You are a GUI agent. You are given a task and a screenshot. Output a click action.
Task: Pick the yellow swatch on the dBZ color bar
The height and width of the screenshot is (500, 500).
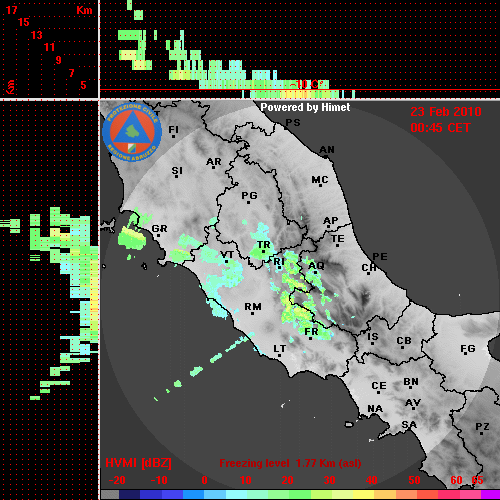(363, 495)
